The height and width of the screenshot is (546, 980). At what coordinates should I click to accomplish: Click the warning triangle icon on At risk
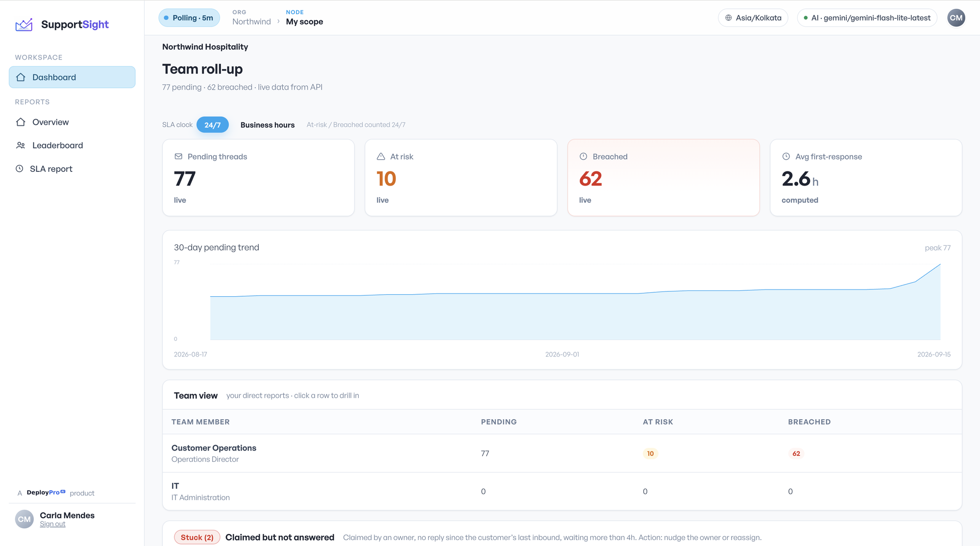(x=381, y=157)
